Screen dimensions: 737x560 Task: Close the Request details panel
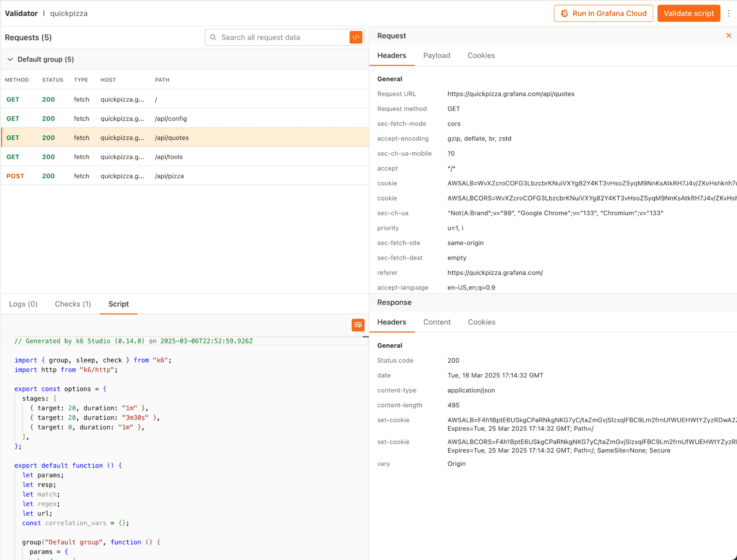click(x=729, y=35)
